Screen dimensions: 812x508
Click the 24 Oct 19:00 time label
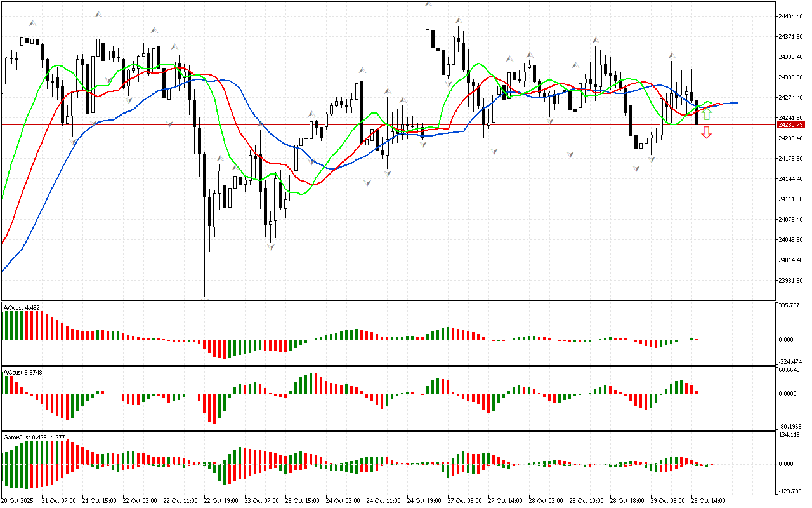click(424, 501)
